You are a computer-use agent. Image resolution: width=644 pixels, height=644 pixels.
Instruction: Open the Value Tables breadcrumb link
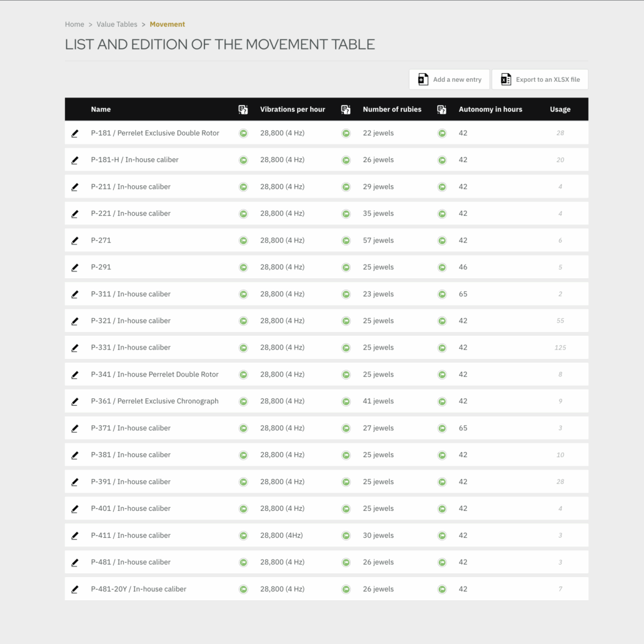click(x=117, y=24)
